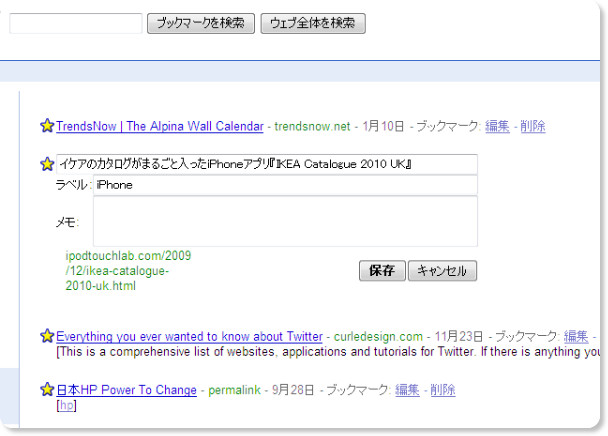608x436 pixels.
Task: Click curledesign.com domain text
Action: 378,336
